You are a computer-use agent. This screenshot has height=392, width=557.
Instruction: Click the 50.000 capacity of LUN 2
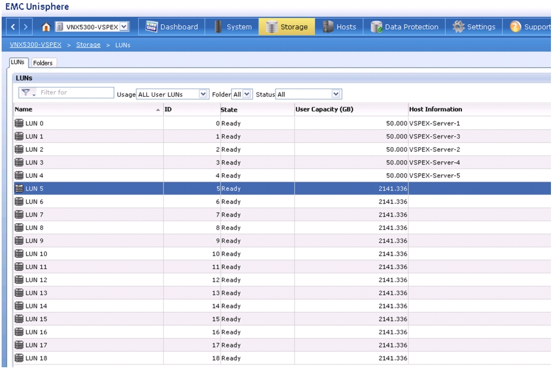(x=397, y=150)
